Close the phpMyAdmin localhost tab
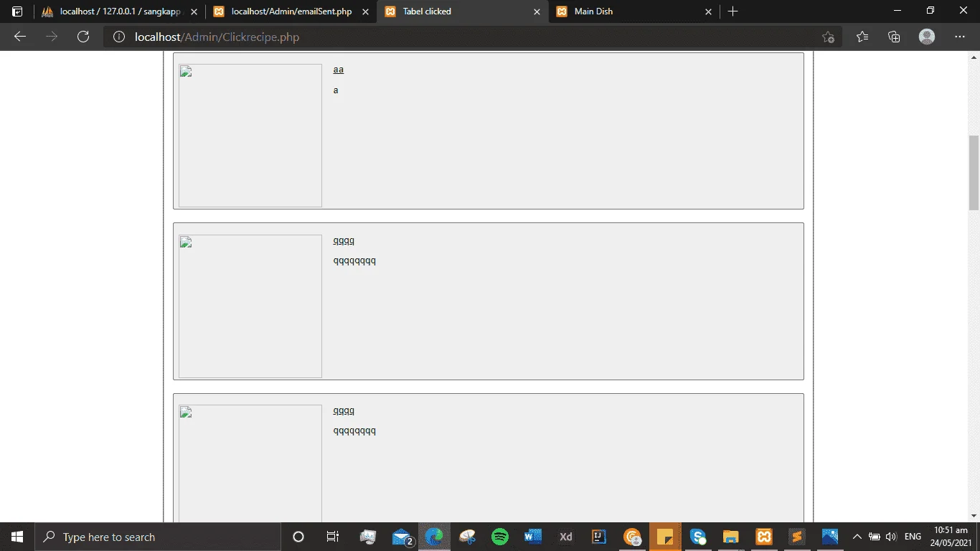This screenshot has width=980, height=551. (194, 11)
